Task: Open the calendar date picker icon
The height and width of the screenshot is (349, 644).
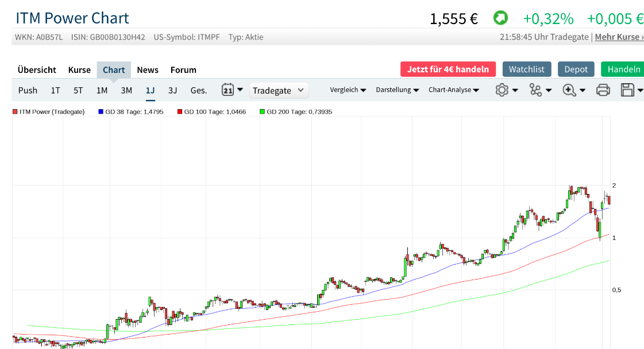Action: pyautogui.click(x=228, y=90)
